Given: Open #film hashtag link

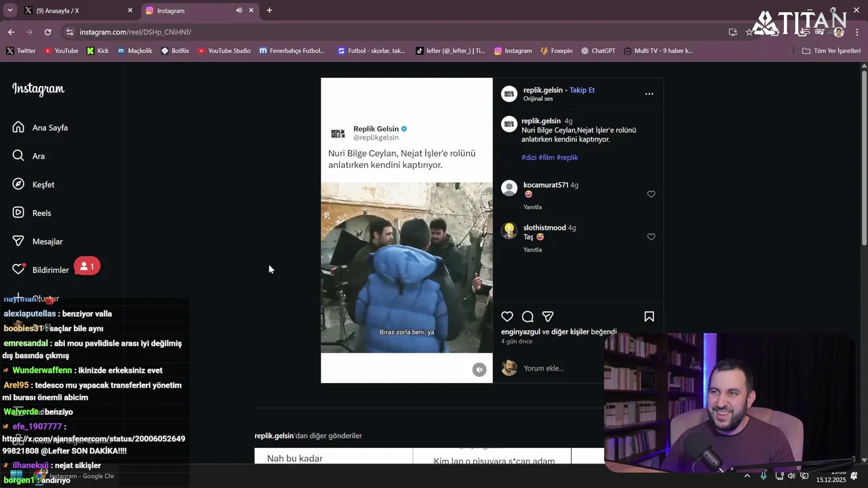Looking at the screenshot, I should [x=546, y=157].
